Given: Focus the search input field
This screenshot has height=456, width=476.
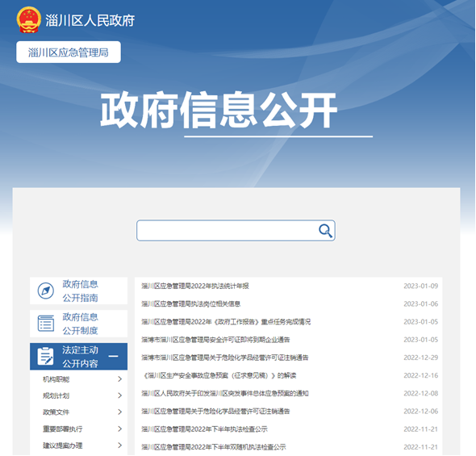Looking at the screenshot, I should 227,231.
